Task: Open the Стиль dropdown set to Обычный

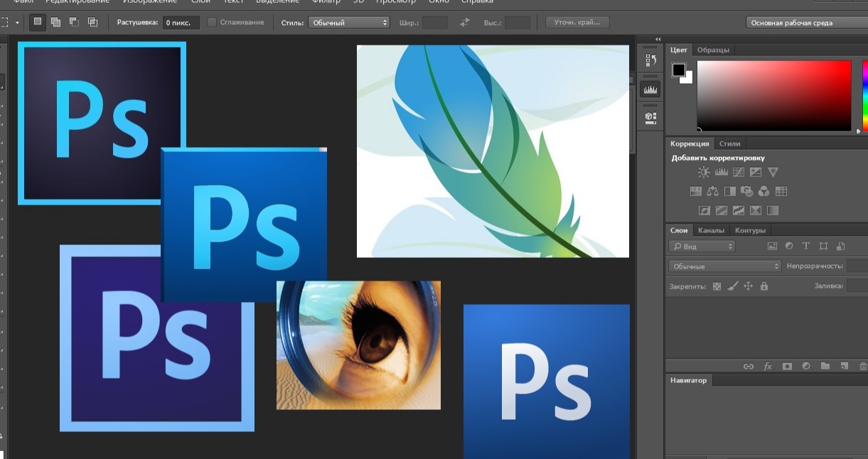Action: pos(349,23)
